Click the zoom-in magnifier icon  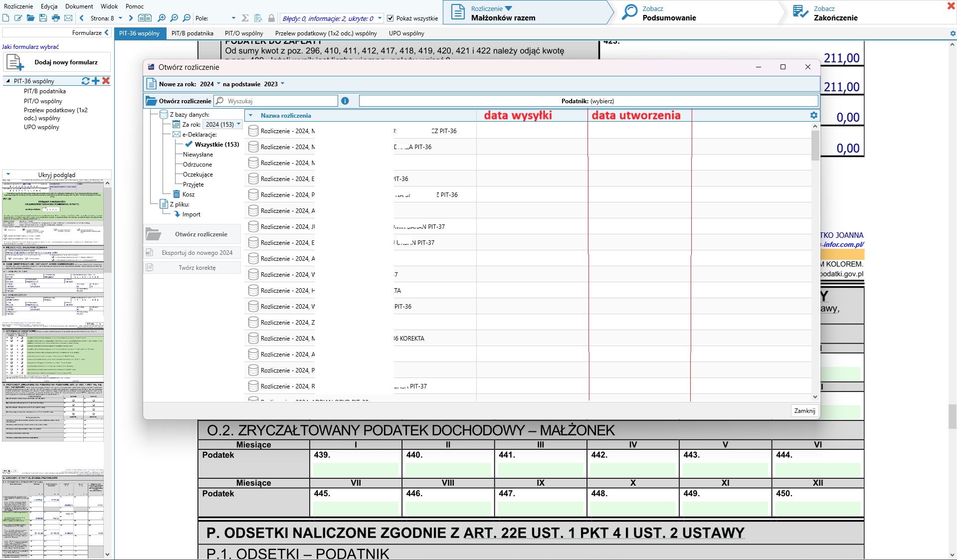point(162,18)
